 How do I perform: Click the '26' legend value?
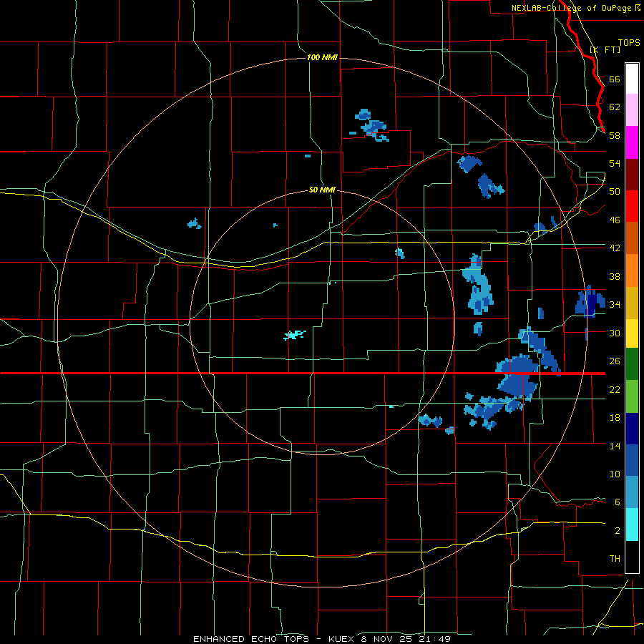615,361
